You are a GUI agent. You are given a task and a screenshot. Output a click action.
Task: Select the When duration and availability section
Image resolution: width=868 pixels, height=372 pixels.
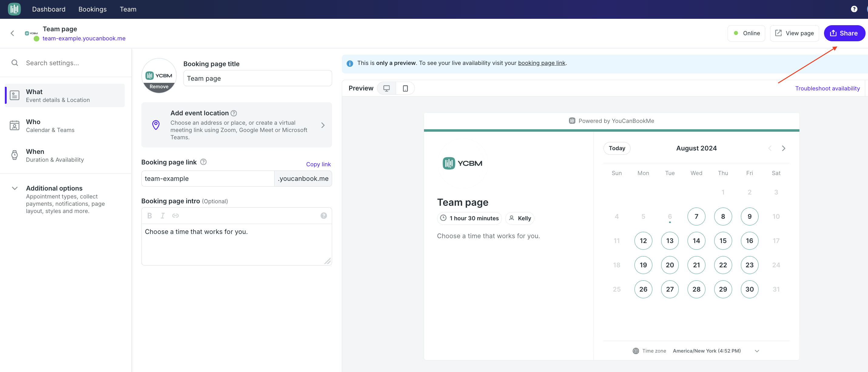pyautogui.click(x=65, y=155)
